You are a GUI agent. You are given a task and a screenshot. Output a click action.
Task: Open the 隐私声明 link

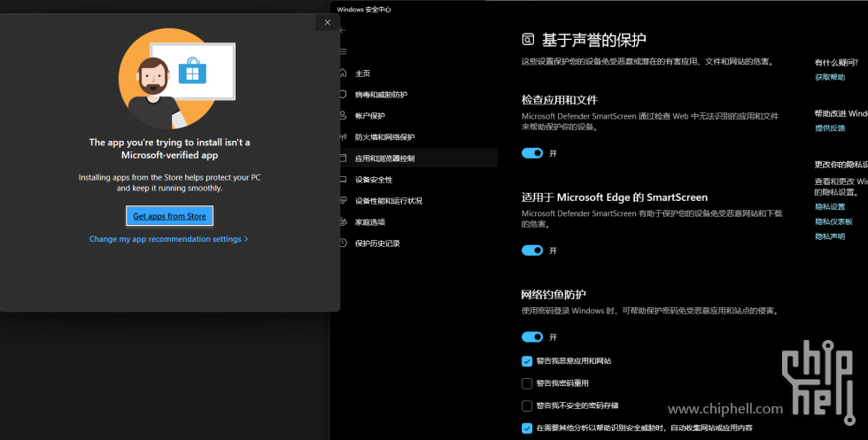pos(830,236)
